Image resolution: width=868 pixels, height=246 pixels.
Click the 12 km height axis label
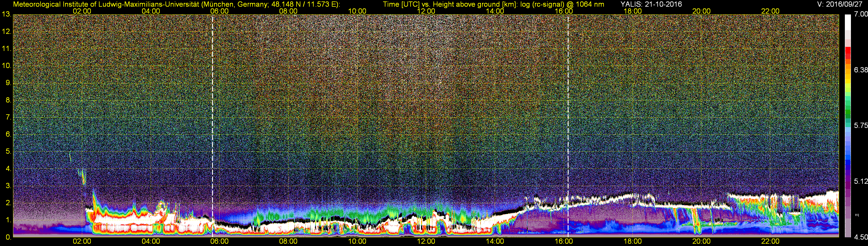pos(6,32)
